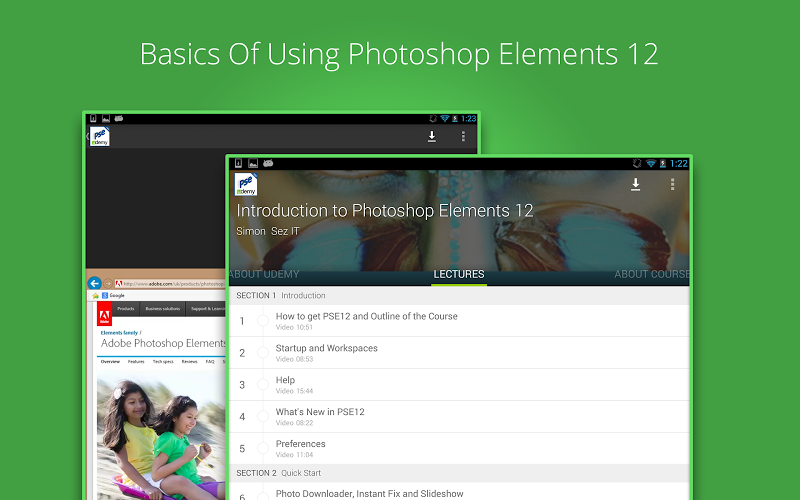Toggle completion circle for Startup and Workspaces
Image resolution: width=800 pixels, height=500 pixels.
pyautogui.click(x=263, y=353)
